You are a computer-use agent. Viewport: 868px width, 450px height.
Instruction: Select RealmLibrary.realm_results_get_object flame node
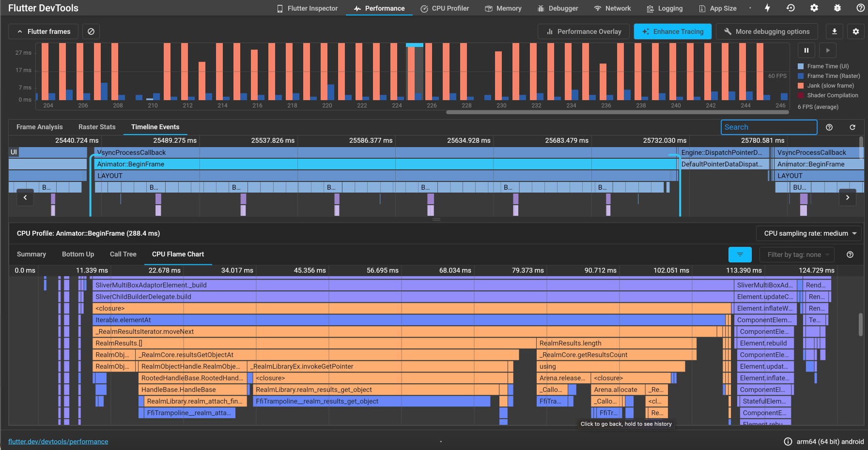376,390
